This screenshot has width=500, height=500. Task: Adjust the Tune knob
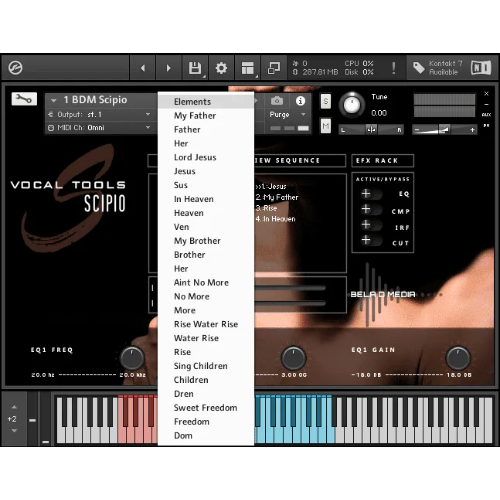click(x=352, y=105)
